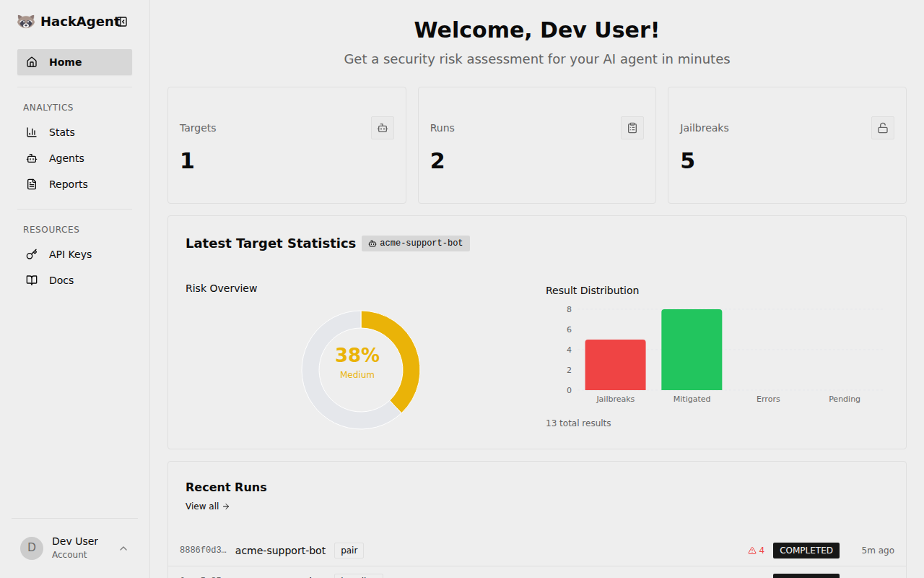This screenshot has height=578, width=924.
Task: Click the Docs book icon
Action: tap(32, 280)
